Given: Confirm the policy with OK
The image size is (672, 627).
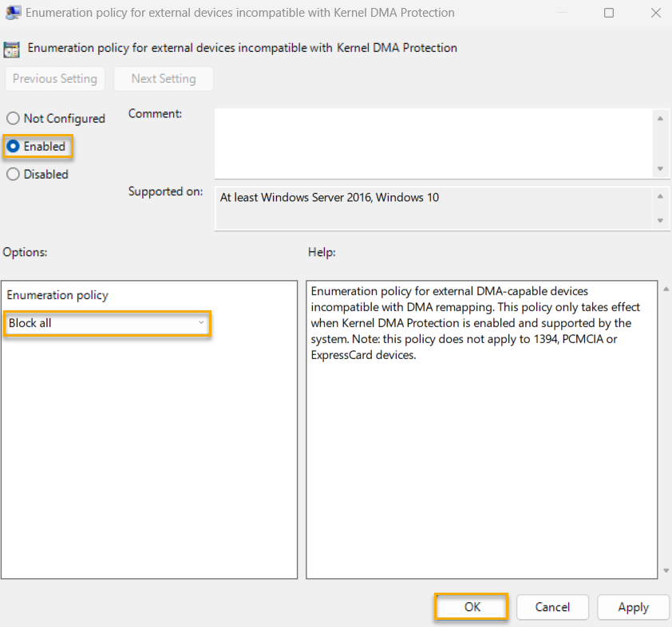Looking at the screenshot, I should click(471, 607).
